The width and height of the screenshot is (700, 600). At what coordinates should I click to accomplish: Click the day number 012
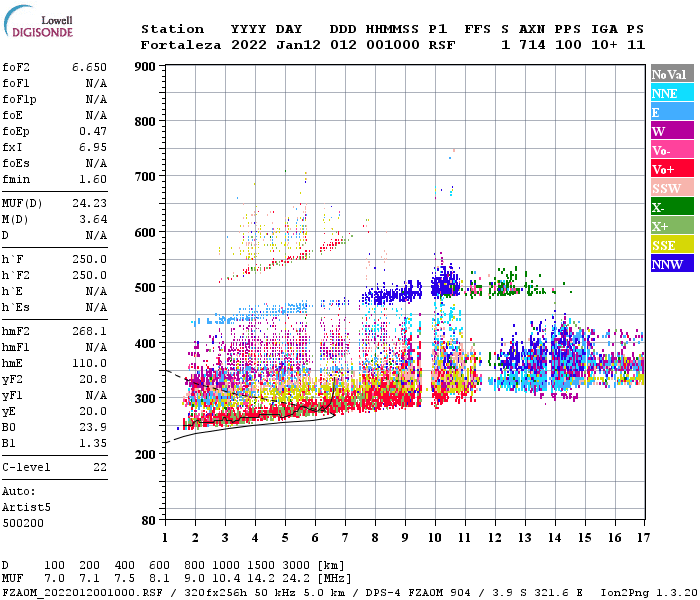343,45
